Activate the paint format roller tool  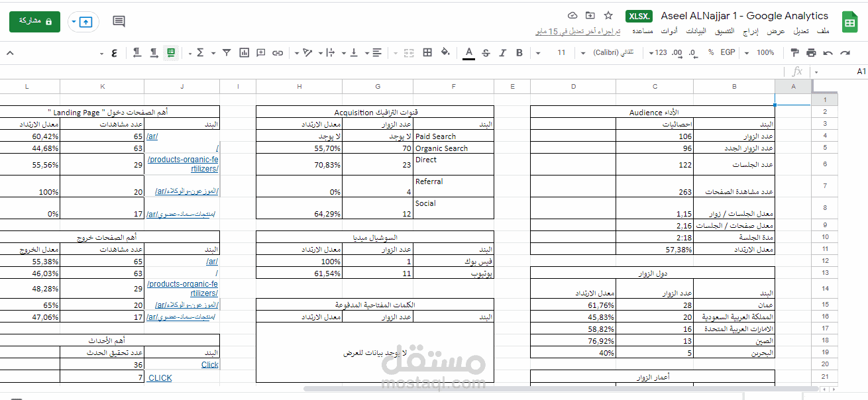(793, 52)
